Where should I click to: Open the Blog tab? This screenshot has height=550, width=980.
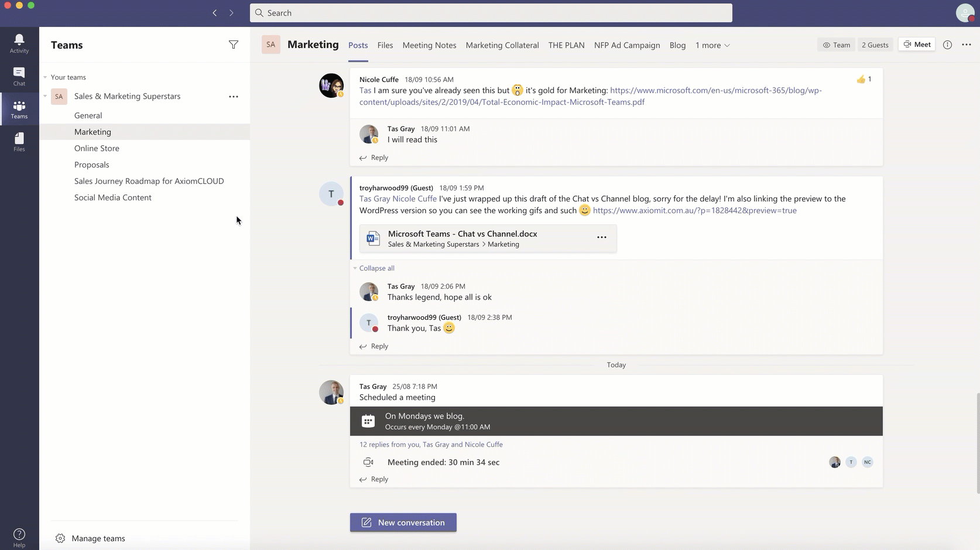pyautogui.click(x=677, y=45)
